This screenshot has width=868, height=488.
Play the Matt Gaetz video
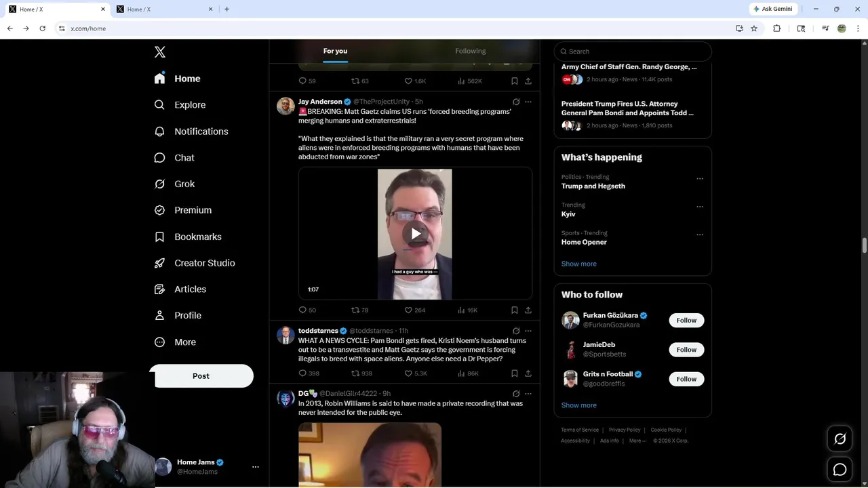pos(415,234)
